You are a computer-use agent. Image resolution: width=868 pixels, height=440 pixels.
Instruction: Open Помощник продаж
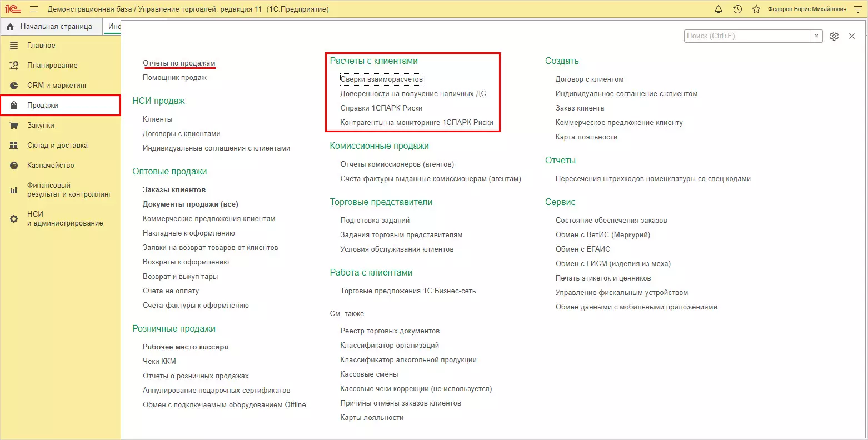click(x=174, y=78)
